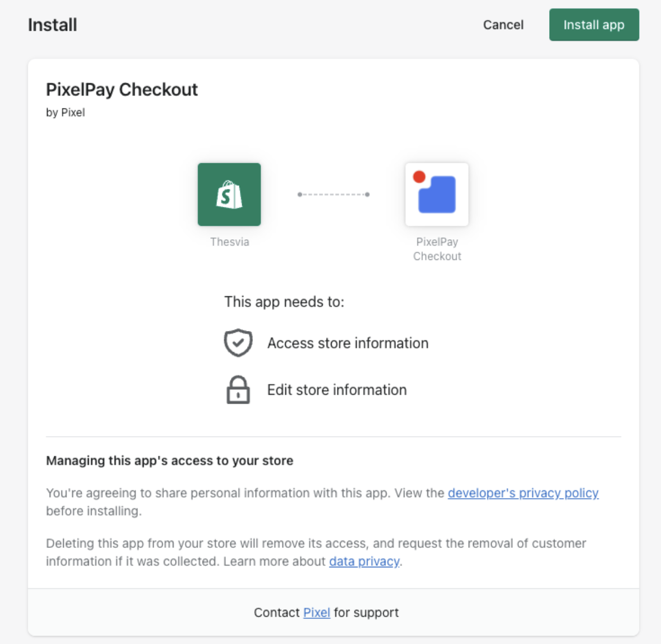Click the Thesvia store name label
The height and width of the screenshot is (644, 661).
(230, 242)
